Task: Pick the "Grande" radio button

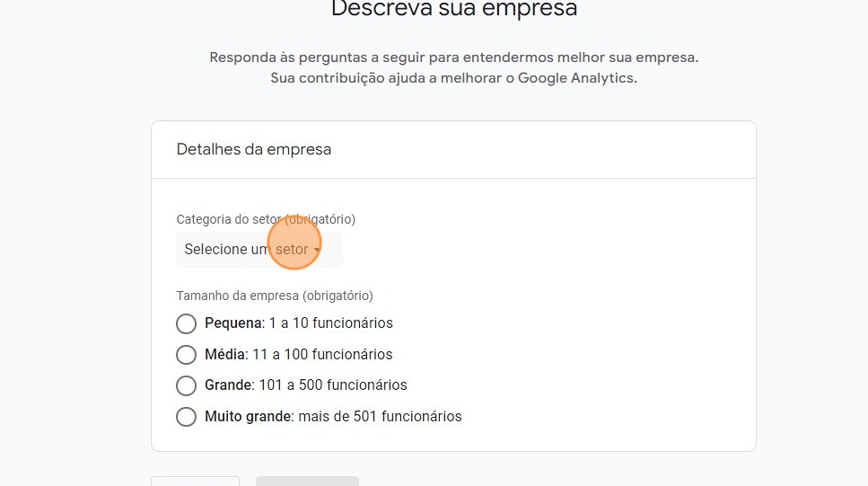Action: [186, 385]
